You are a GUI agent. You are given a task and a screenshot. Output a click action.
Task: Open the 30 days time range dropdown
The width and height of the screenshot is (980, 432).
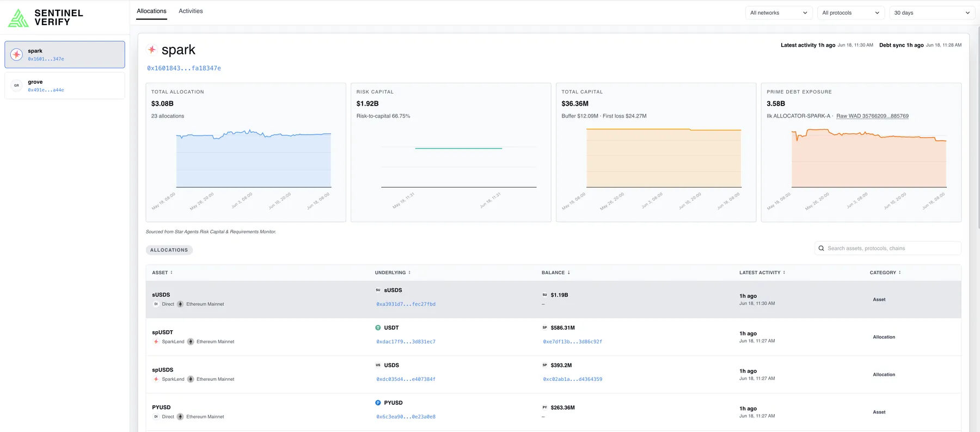932,13
